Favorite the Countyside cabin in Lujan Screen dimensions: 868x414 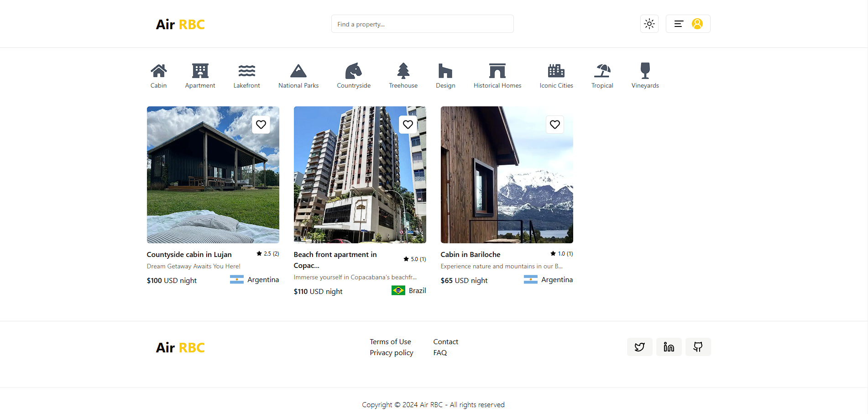(x=261, y=125)
